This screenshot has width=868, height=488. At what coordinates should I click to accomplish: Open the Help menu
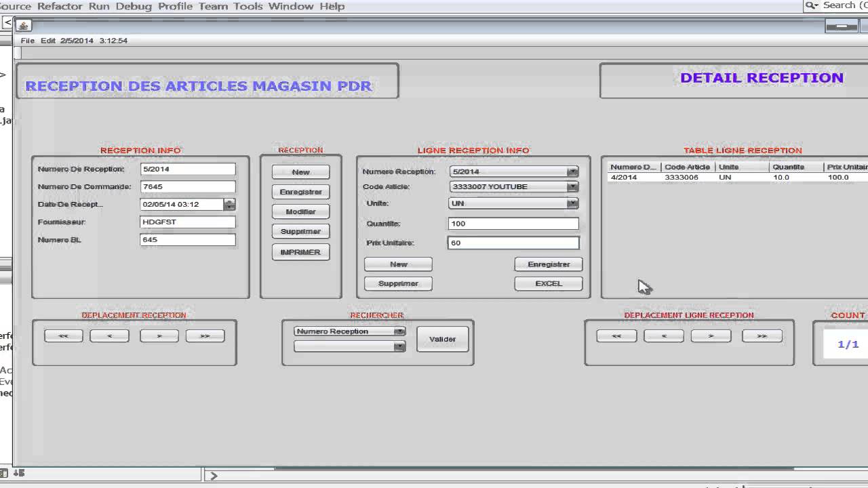(332, 6)
